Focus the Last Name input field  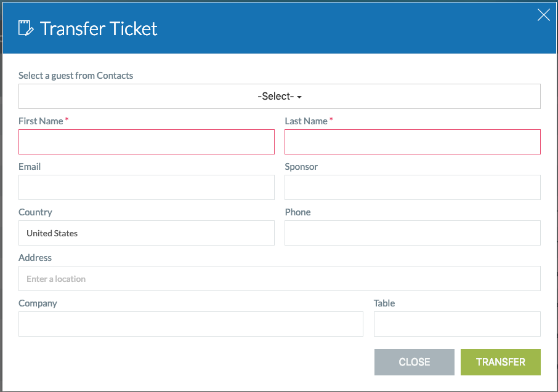click(413, 142)
